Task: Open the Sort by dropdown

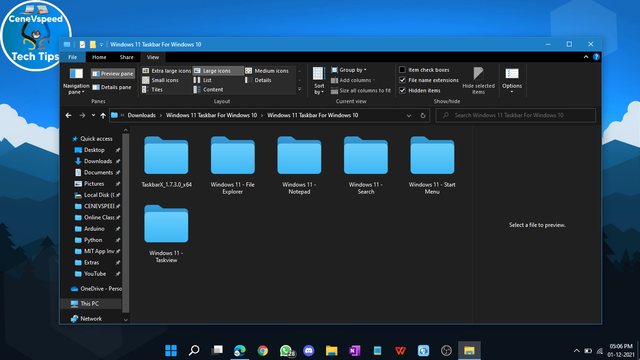Action: pyautogui.click(x=319, y=81)
